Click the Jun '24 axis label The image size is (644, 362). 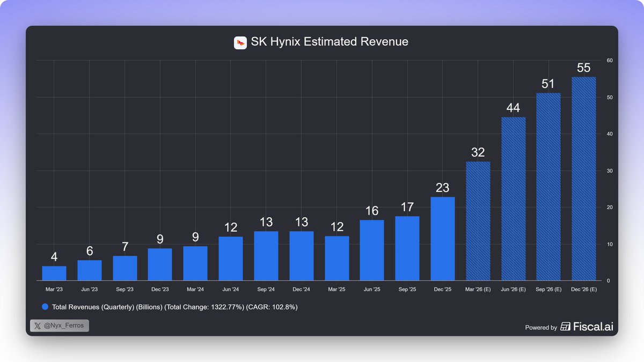pos(231,289)
